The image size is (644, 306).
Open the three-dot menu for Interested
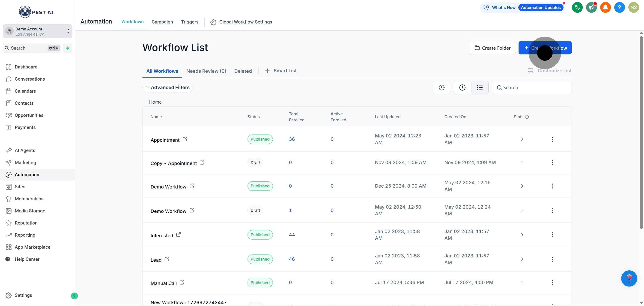click(552, 235)
